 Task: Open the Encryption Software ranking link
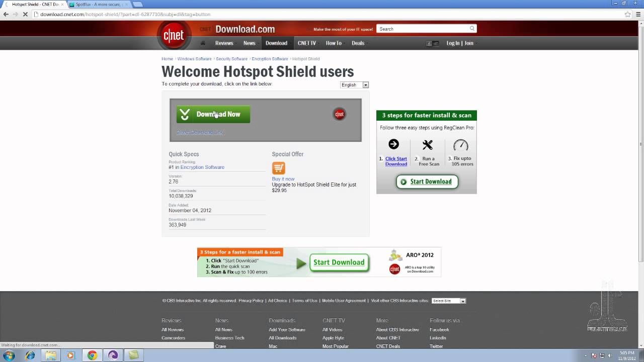click(x=202, y=167)
